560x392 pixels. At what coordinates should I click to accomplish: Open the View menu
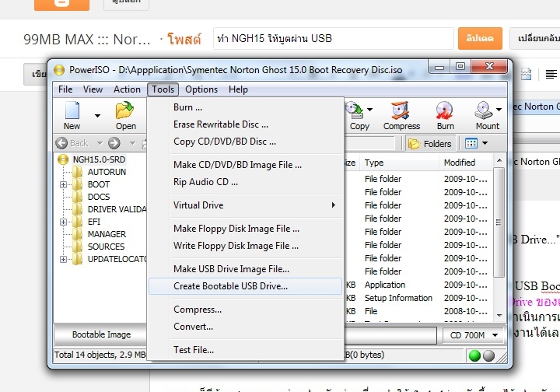[93, 89]
